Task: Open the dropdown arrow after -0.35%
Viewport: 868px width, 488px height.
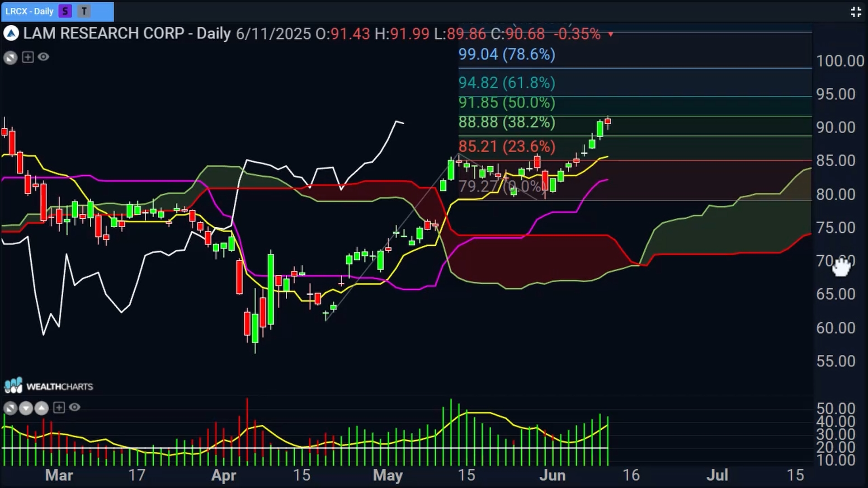Action: (611, 34)
